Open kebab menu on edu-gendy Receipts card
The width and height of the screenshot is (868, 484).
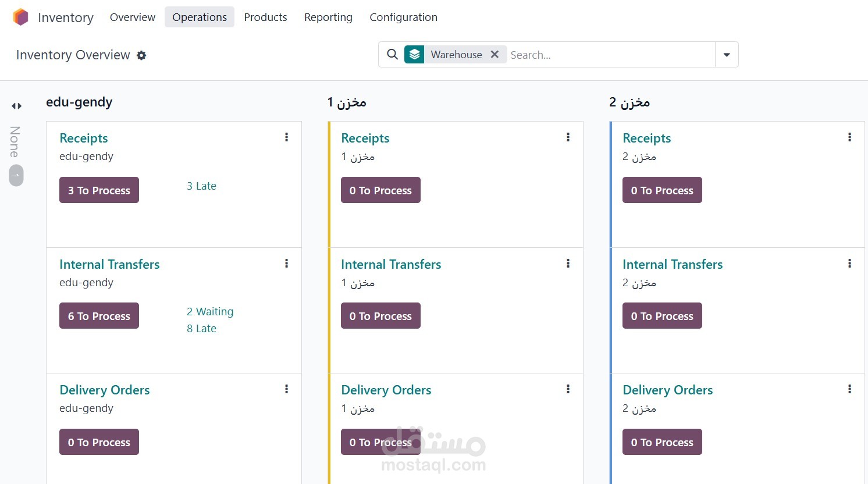[x=286, y=137]
